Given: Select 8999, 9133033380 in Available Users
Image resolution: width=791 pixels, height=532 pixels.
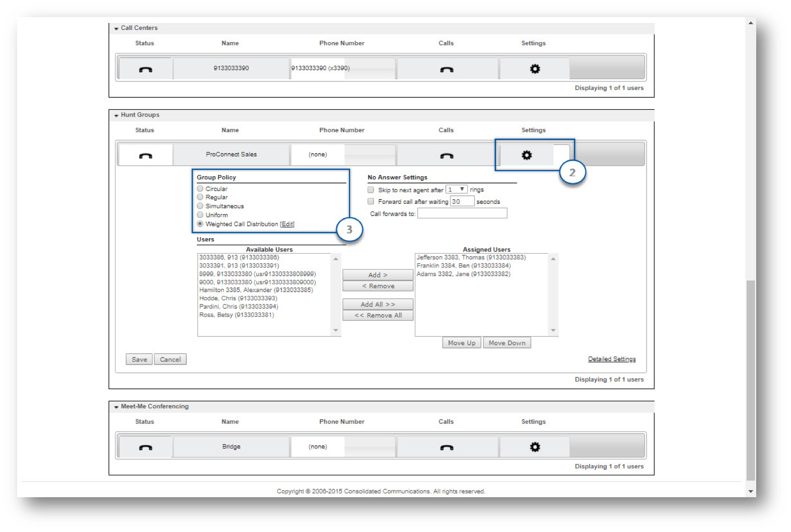Looking at the screenshot, I should tap(257, 274).
